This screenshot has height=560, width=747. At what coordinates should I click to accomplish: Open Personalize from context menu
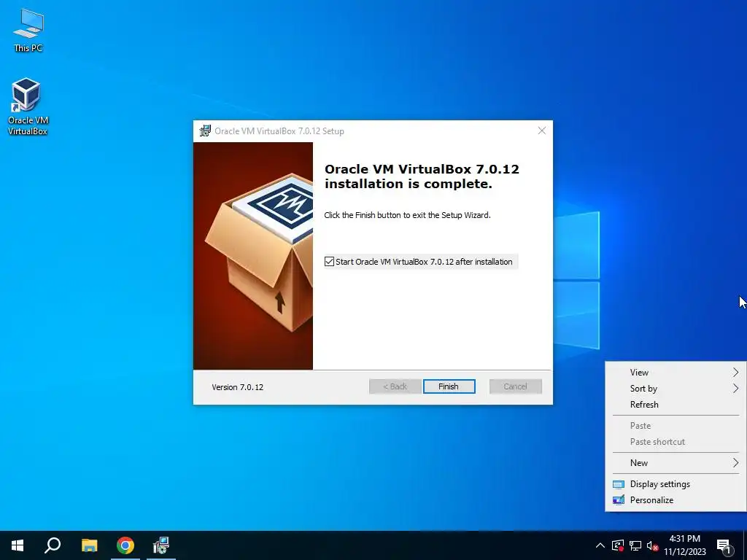[x=676, y=500]
